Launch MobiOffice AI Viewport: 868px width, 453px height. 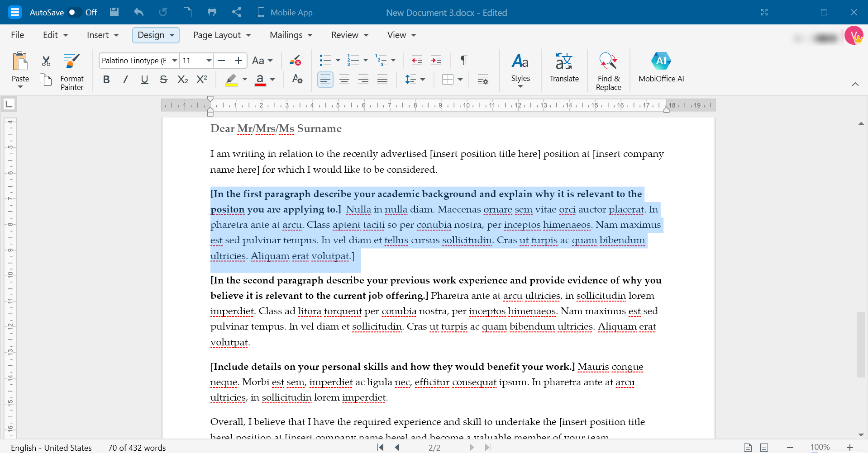[661, 68]
